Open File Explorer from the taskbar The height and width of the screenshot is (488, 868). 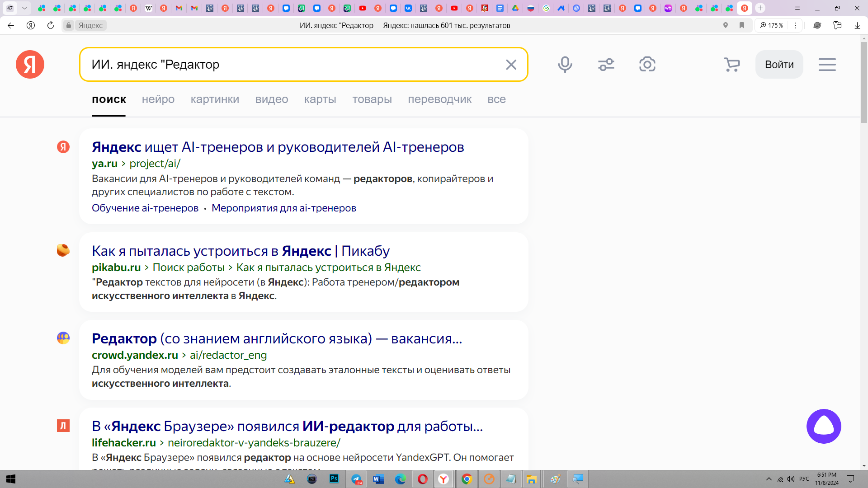coord(532,479)
